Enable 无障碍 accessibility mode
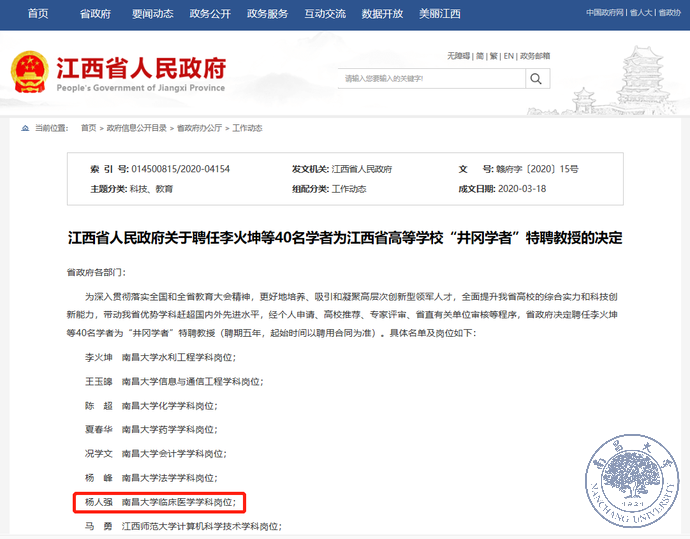The width and height of the screenshot is (690, 539). (459, 56)
